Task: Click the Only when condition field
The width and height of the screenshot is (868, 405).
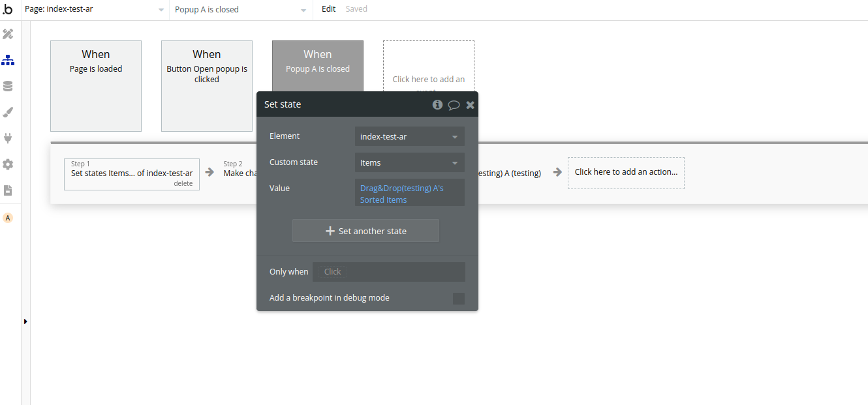Action: (x=388, y=272)
